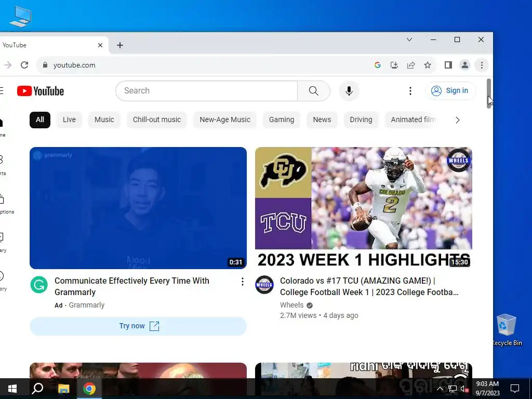The image size is (532, 399).
Task: Open the Grammarly ad options menu
Action: click(242, 282)
